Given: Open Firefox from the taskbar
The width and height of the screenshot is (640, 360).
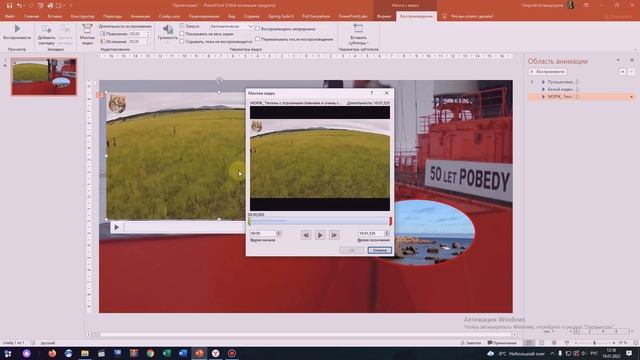Looking at the screenshot, I should coord(52,353).
